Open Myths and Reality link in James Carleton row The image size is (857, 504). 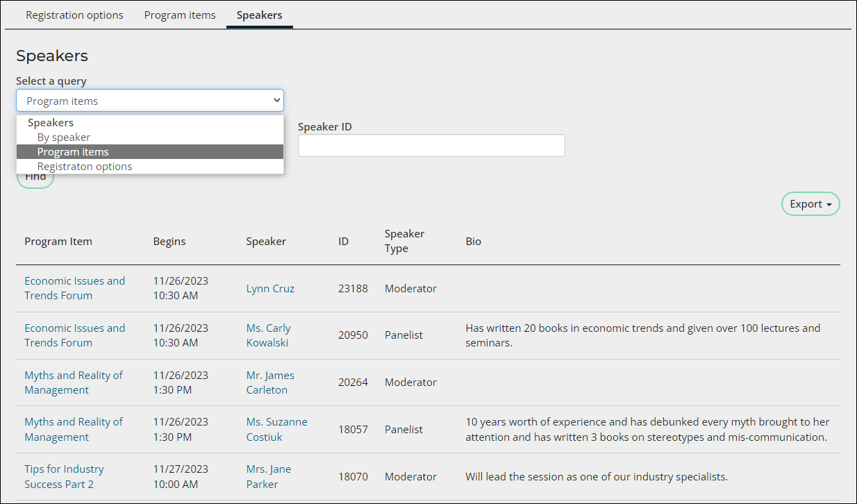(74, 383)
